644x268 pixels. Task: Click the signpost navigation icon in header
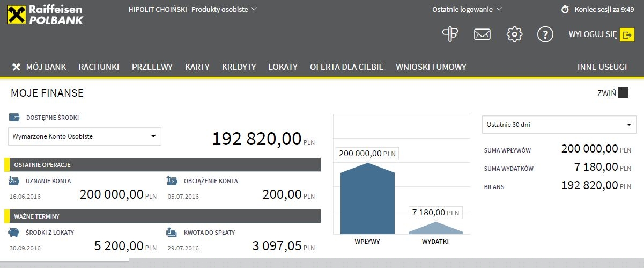[x=450, y=34]
